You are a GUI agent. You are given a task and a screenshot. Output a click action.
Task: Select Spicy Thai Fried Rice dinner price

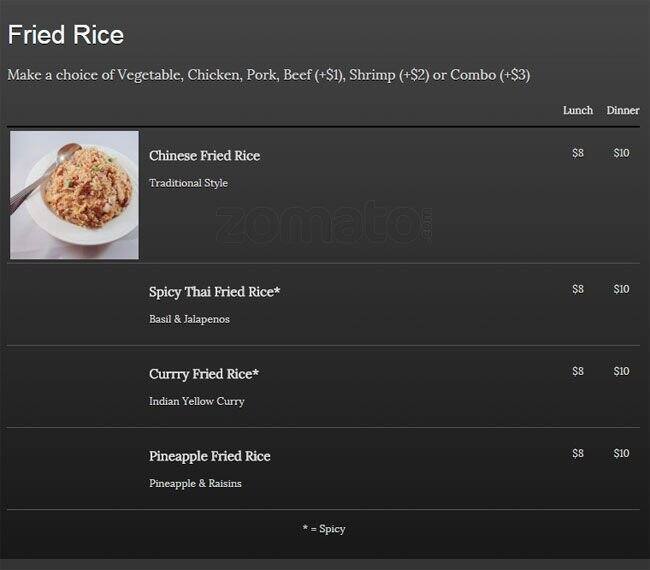[x=621, y=289]
